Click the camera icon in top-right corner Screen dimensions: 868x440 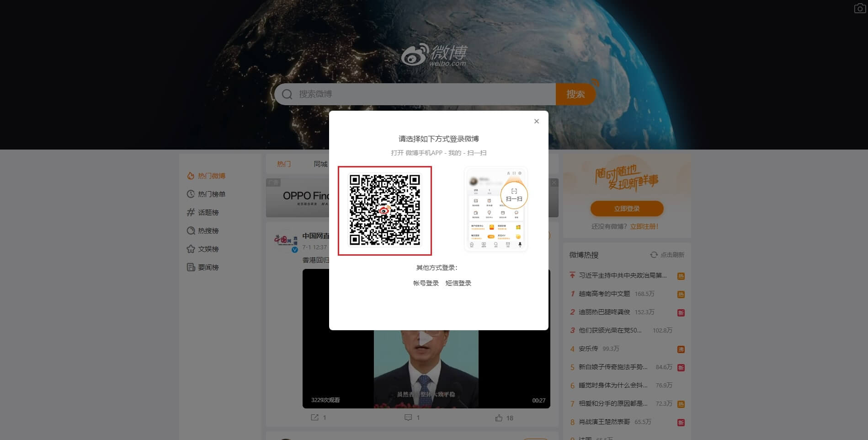click(x=860, y=8)
